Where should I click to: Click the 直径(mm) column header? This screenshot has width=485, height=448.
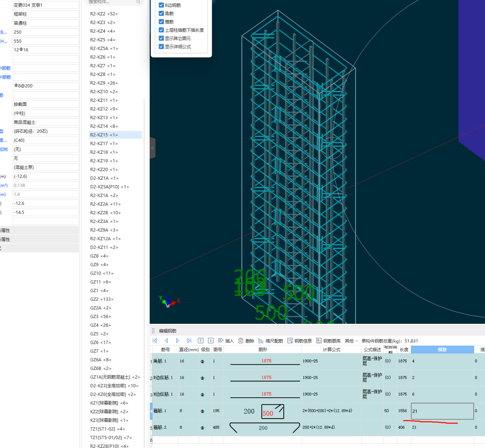coord(189,349)
